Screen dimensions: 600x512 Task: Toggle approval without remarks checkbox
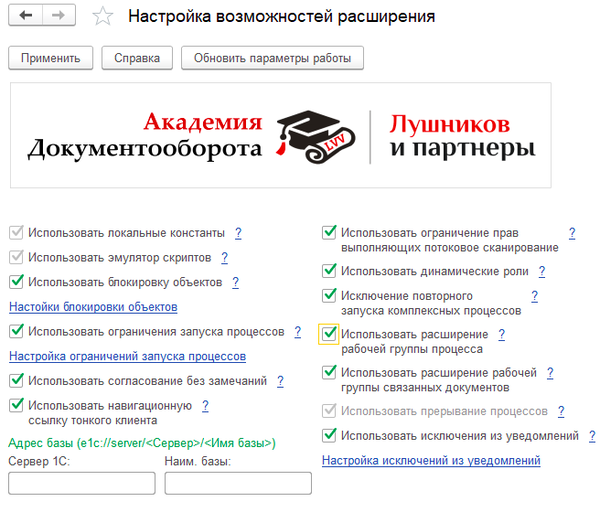tap(16, 380)
